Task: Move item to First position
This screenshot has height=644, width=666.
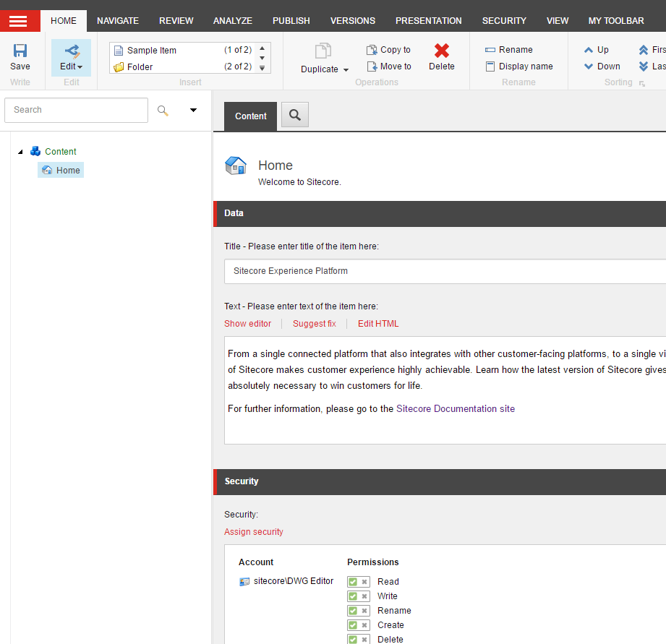Action: coord(652,50)
